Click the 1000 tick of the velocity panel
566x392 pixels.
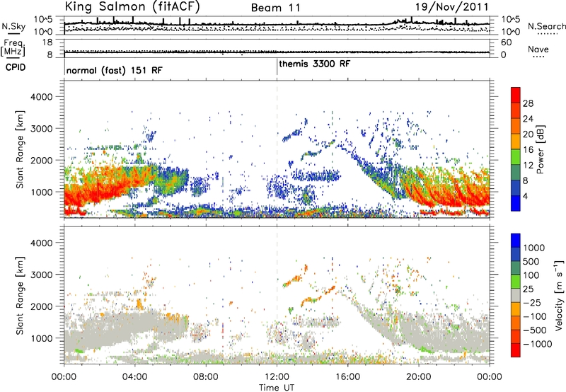(x=41, y=338)
